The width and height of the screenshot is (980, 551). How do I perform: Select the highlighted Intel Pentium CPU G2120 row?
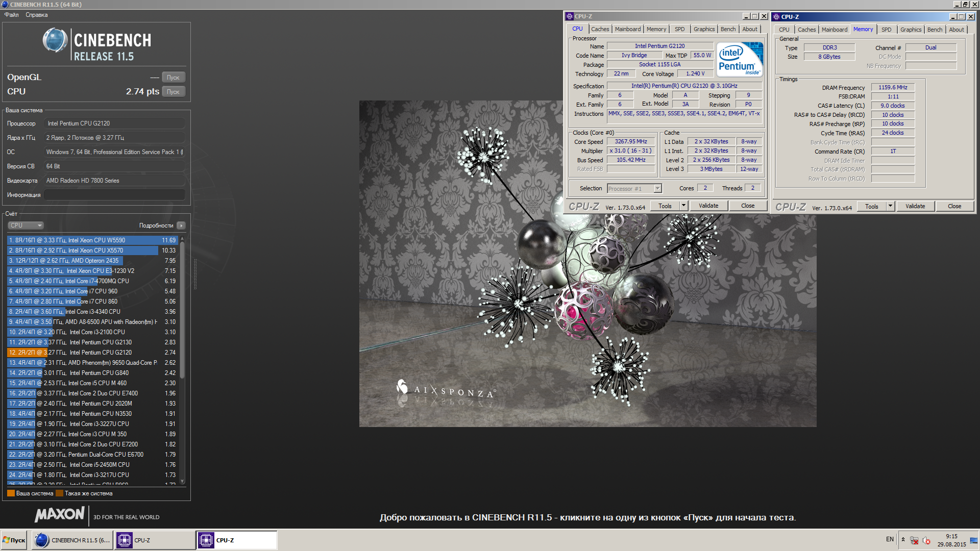click(x=92, y=353)
